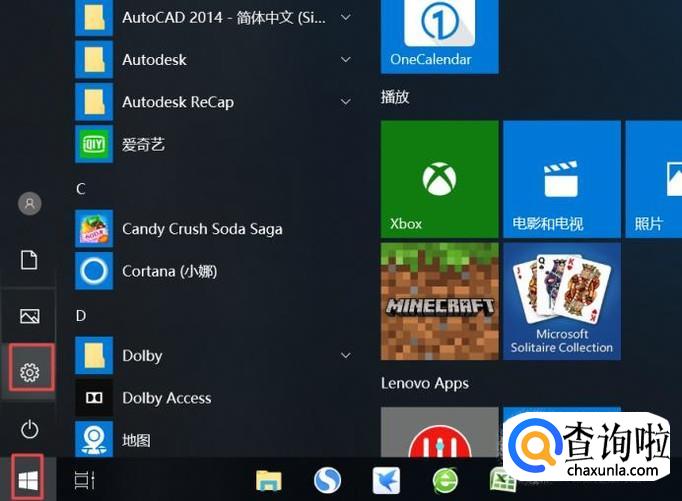Viewport: 682px width, 501px height.
Task: Expand the Autodesk folder chevron
Action: tap(346, 60)
